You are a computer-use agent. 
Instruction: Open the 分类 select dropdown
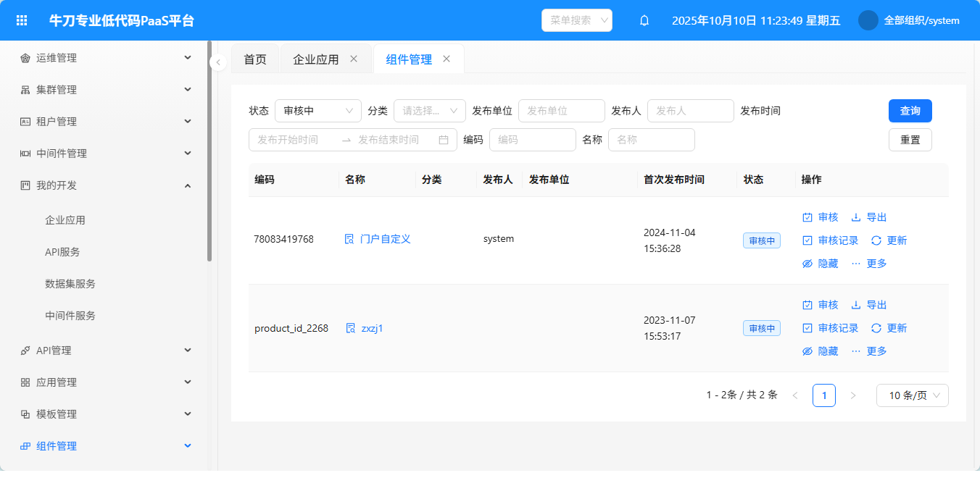pyautogui.click(x=429, y=111)
